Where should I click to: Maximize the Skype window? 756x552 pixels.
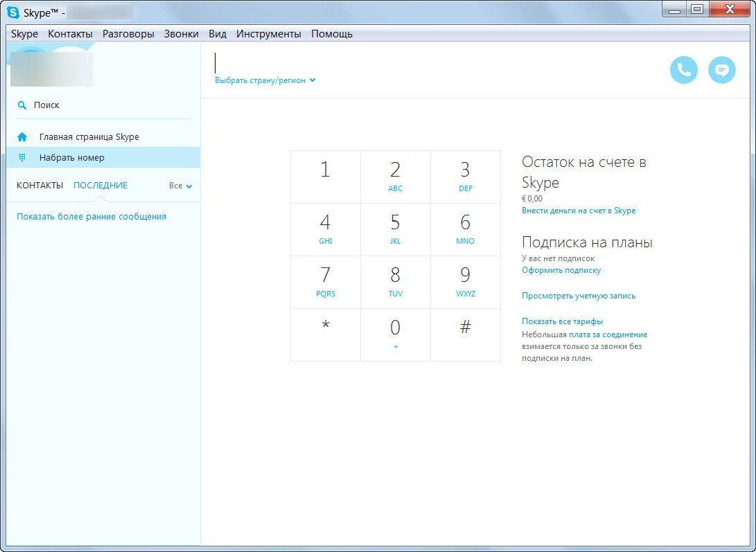click(x=696, y=10)
